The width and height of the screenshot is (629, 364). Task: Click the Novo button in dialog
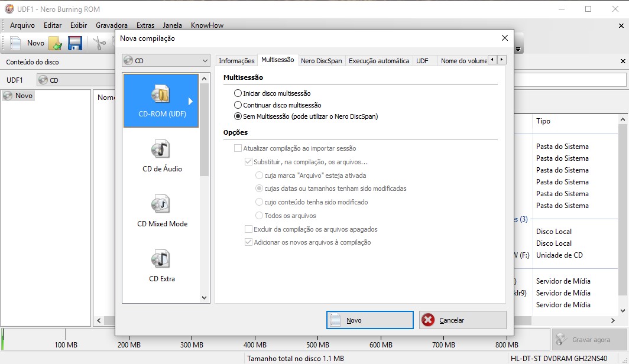(370, 320)
